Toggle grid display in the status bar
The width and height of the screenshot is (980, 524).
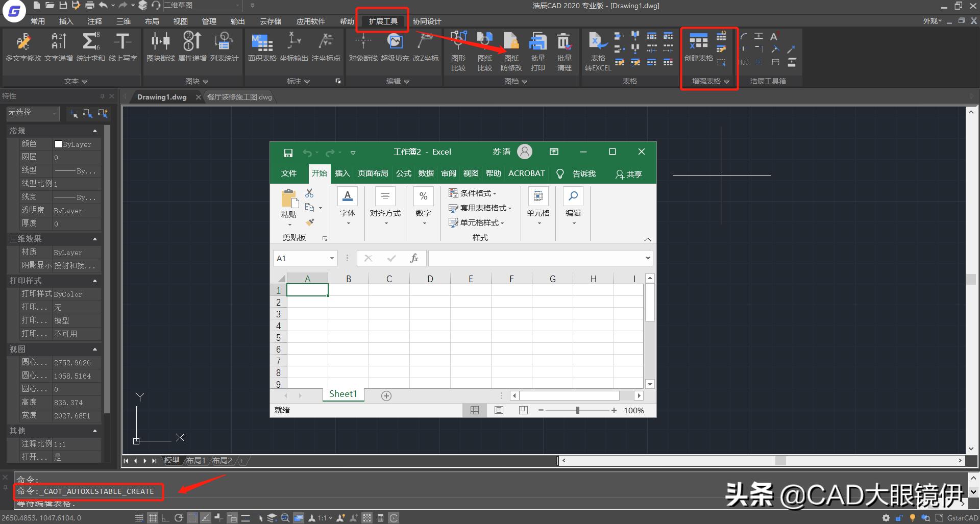[153, 517]
